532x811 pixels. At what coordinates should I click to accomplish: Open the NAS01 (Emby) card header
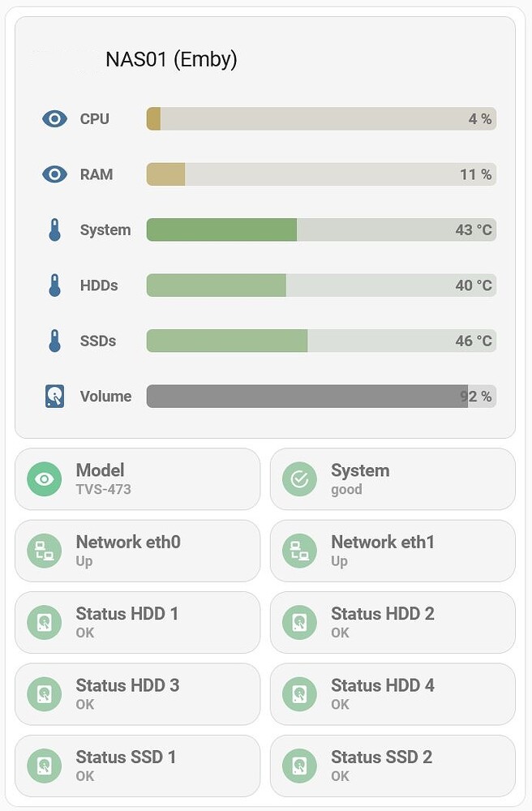(170, 58)
